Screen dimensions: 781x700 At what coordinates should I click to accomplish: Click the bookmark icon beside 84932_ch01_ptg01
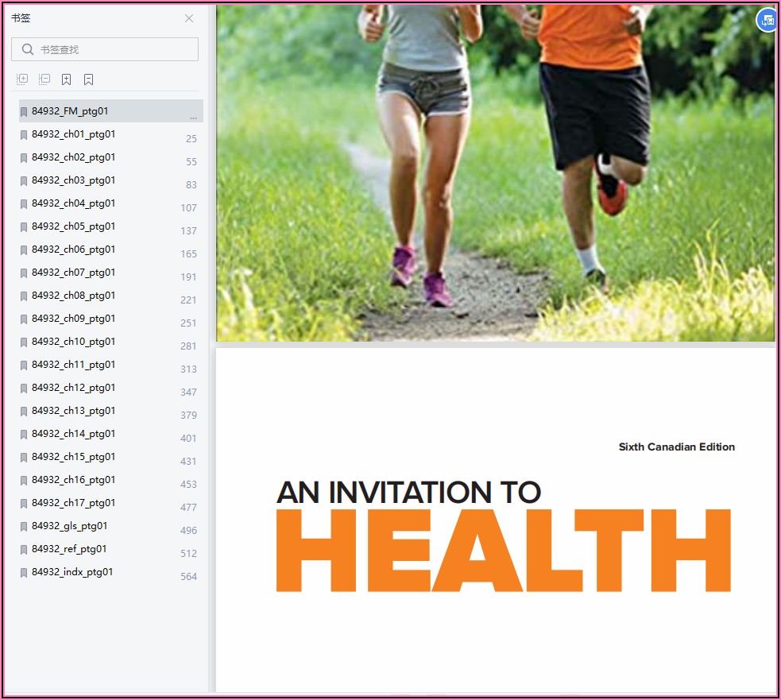coord(23,135)
